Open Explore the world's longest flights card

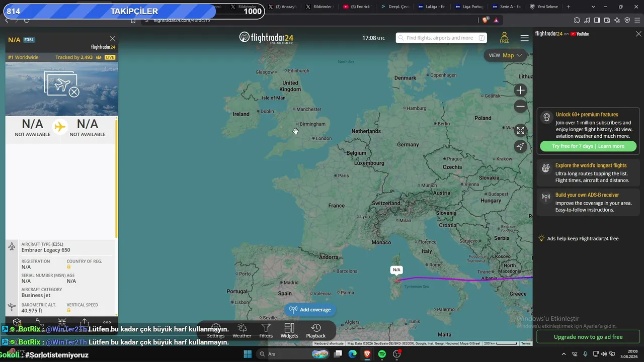(588, 173)
